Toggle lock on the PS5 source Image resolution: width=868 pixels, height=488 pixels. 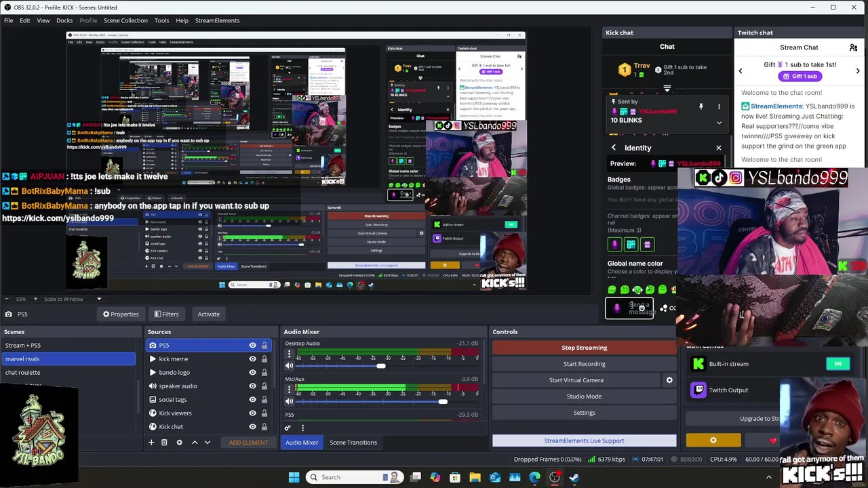point(264,345)
